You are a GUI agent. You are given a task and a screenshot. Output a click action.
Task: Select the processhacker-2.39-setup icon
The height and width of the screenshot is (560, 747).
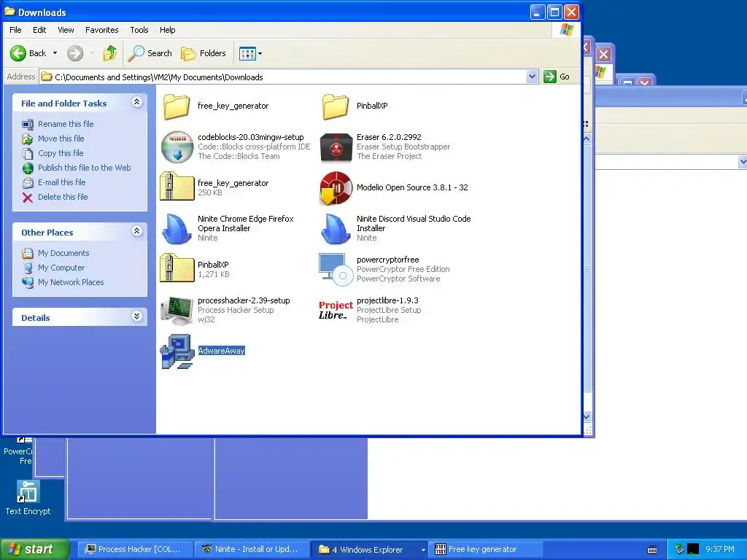177,310
